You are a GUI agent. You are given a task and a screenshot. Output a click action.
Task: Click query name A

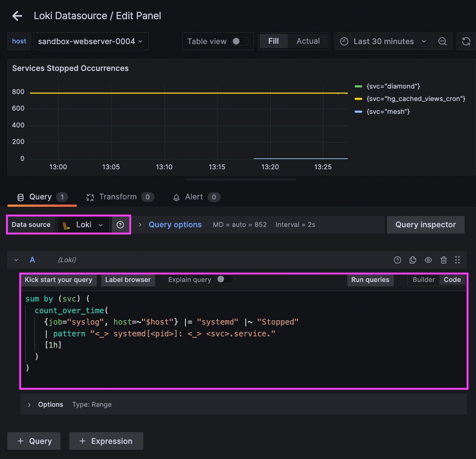[x=33, y=260]
